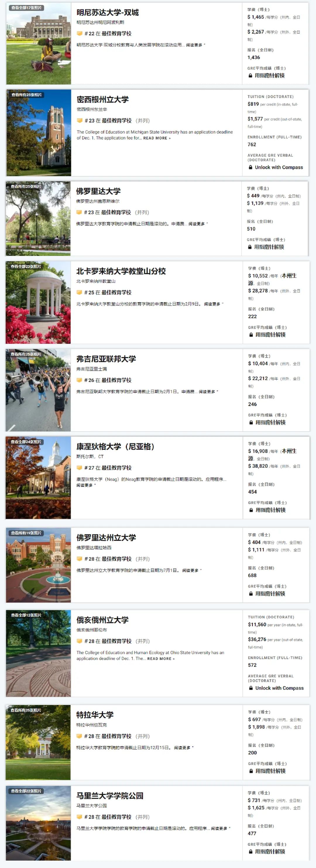
Task: Open 弗吉尼亚联邦大学 marching band photo
Action: click(38, 390)
